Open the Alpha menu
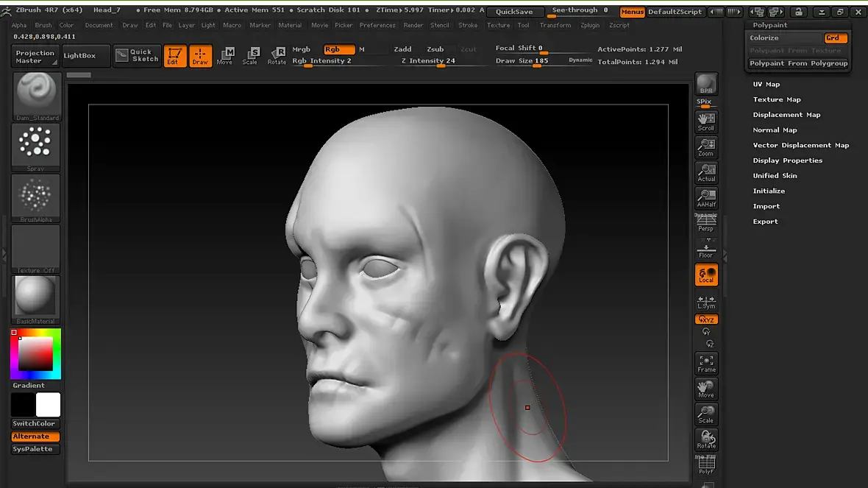The height and width of the screenshot is (488, 868). 19,26
